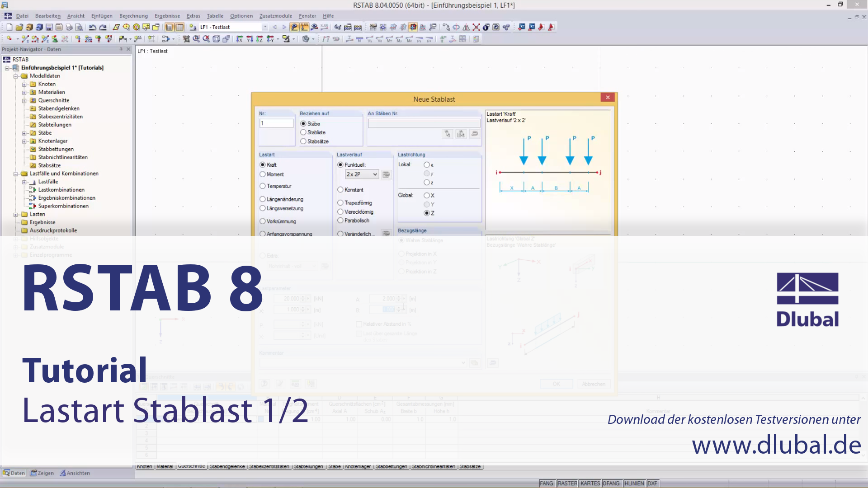Click the Mirror tool icon
The height and width of the screenshot is (488, 868).
(x=466, y=27)
